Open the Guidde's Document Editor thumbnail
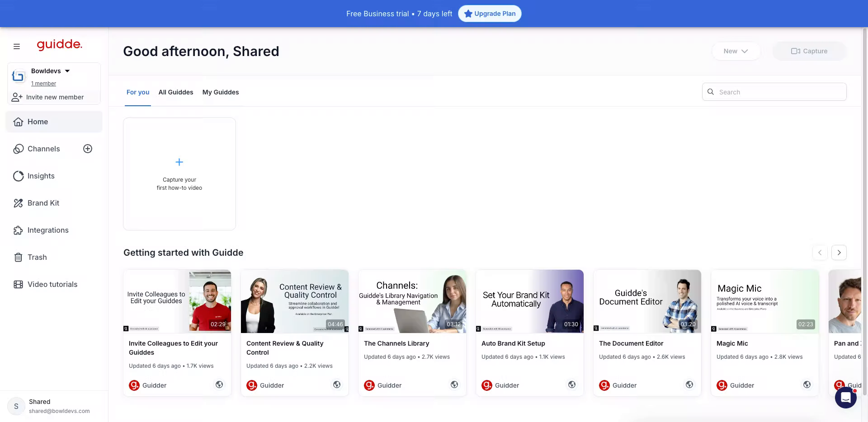868x422 pixels. pyautogui.click(x=647, y=301)
